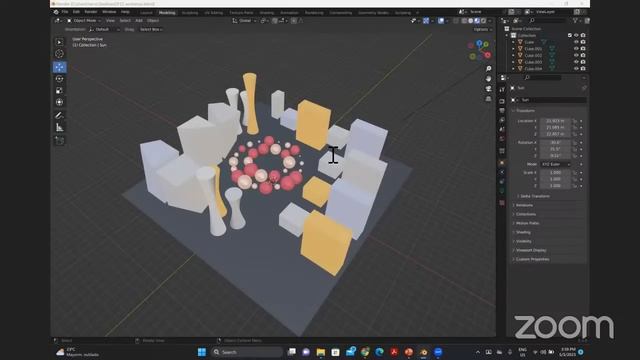Click the outliner search field
Image resolution: width=640 pixels, height=360 pixels.
tap(548, 20)
